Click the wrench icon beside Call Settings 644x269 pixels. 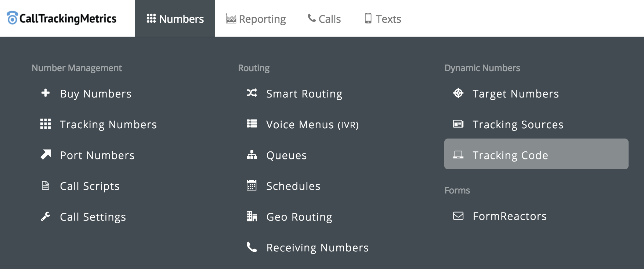click(46, 216)
